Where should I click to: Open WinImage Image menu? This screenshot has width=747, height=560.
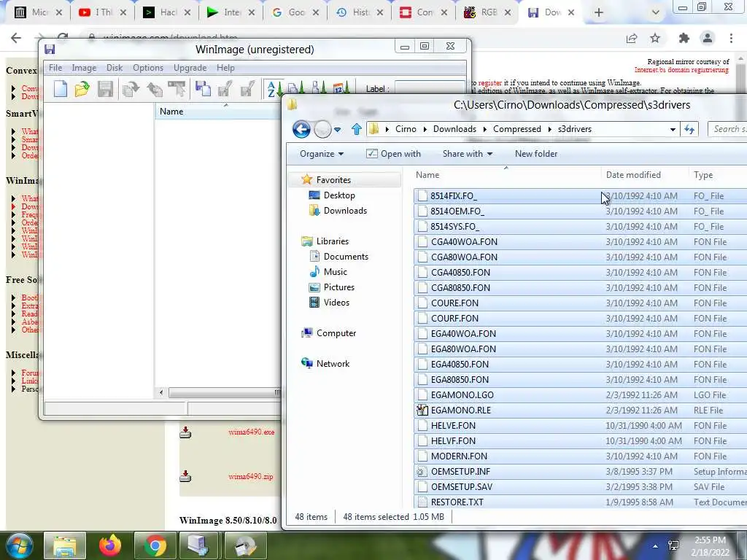(84, 68)
